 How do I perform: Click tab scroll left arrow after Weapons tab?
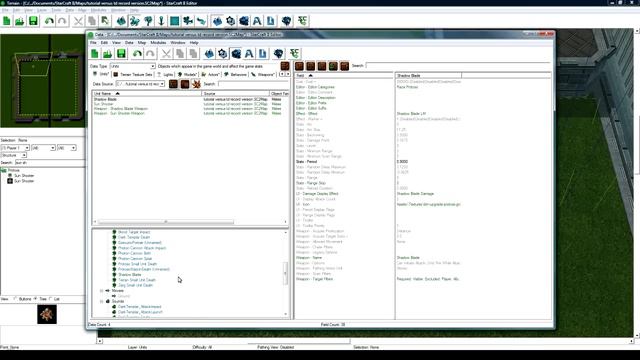[282, 74]
